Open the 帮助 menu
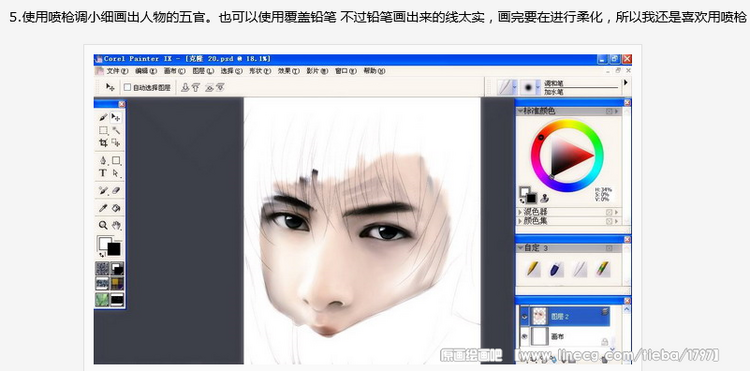Screen dimensions: 750x371 (x=374, y=71)
